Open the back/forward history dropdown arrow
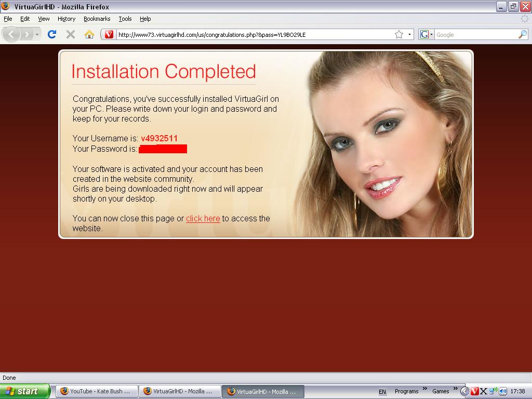 [37, 34]
